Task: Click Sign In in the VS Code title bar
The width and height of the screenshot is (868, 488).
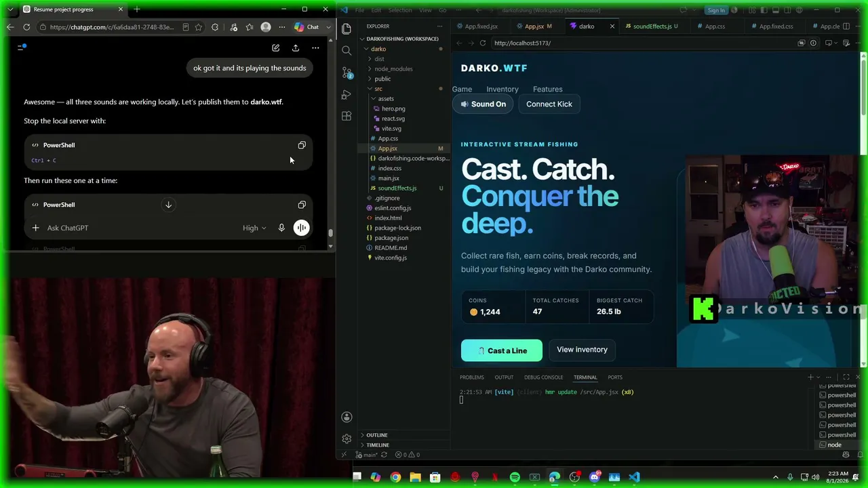Action: click(x=716, y=10)
